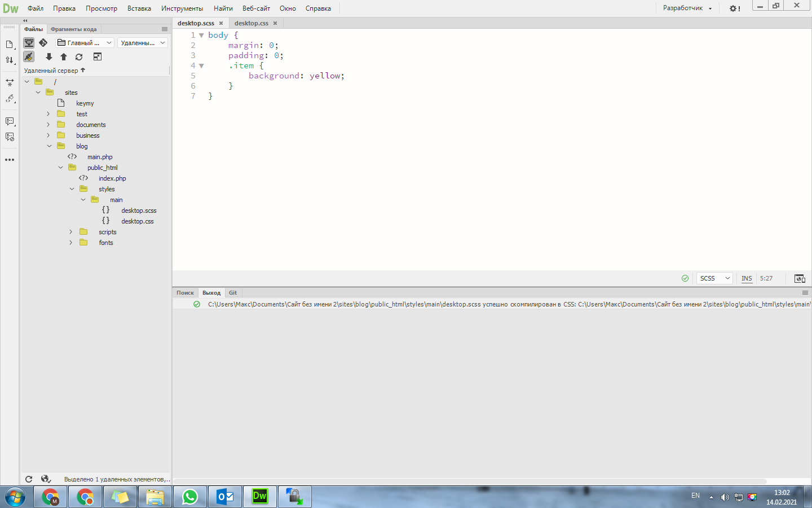Click the refresh icon at bottom of Files panel

tap(29, 479)
